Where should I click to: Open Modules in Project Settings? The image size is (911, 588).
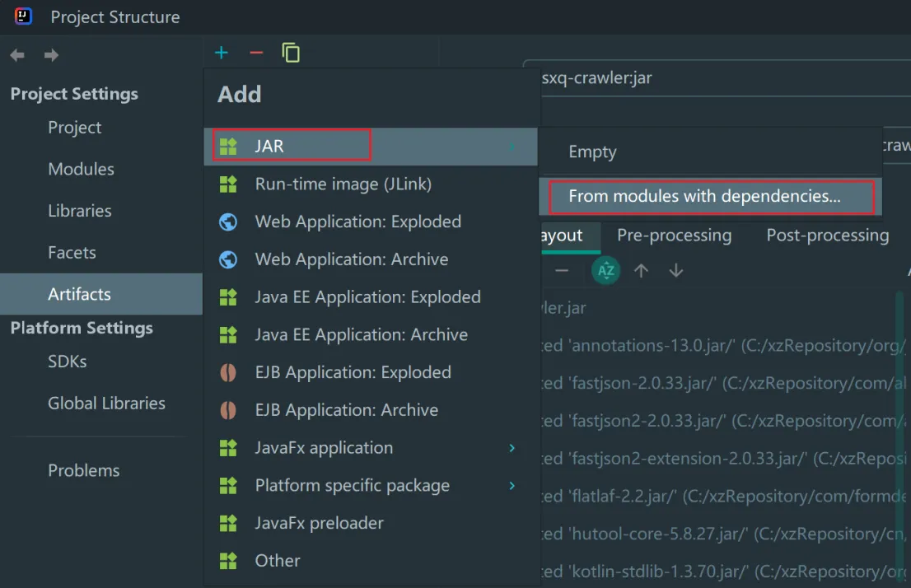tap(101, 170)
